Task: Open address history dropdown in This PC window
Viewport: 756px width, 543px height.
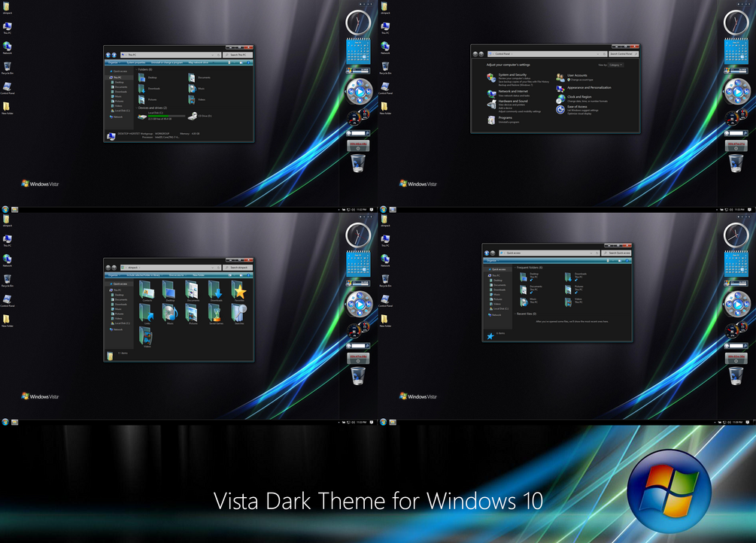Action: [x=213, y=55]
